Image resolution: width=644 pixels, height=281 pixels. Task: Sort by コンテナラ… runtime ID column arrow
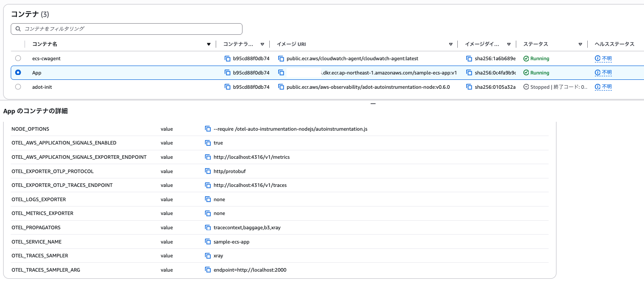click(262, 44)
